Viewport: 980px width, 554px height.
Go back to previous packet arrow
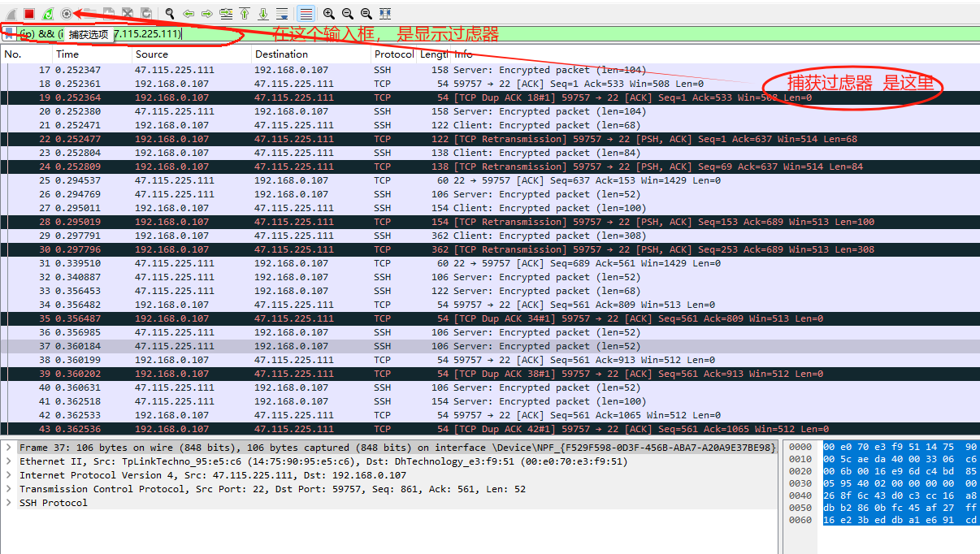pyautogui.click(x=189, y=14)
